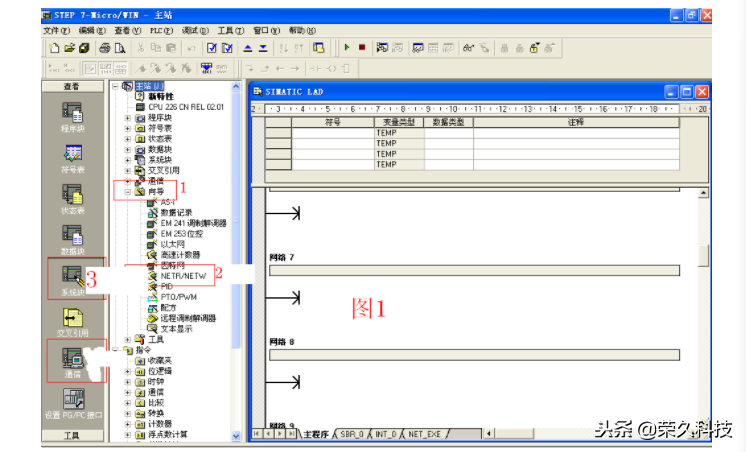Switch to the INT_0 tab
The width and height of the screenshot is (746, 452).
pos(385,434)
